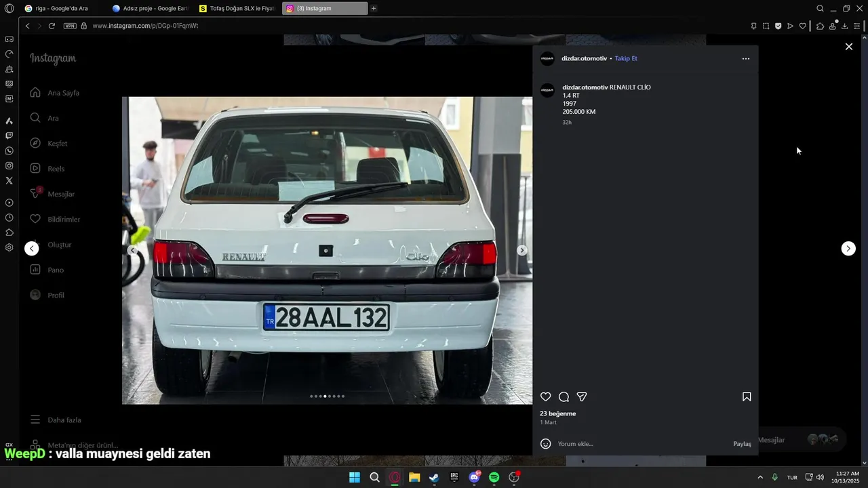Open the browser account profile icon
Image resolution: width=868 pixels, height=488 pixels.
coord(832,26)
